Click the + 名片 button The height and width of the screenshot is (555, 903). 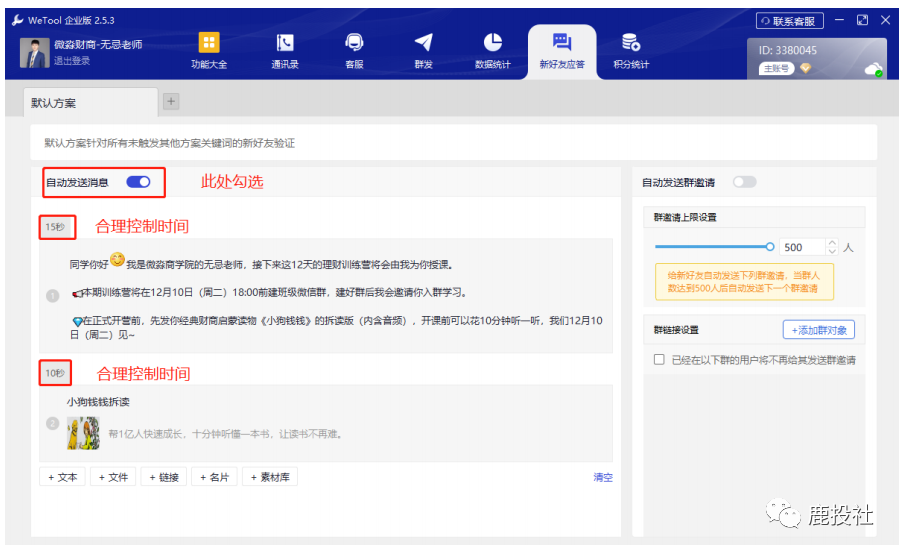tap(214, 477)
